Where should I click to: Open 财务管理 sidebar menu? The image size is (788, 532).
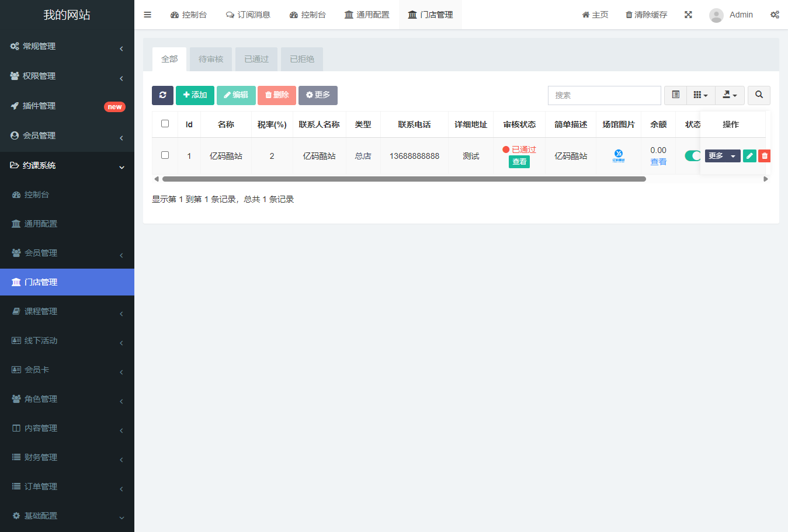tap(67, 457)
